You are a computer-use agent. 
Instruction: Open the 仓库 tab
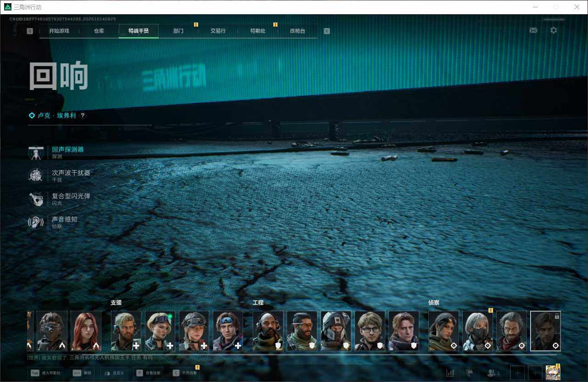[99, 31]
